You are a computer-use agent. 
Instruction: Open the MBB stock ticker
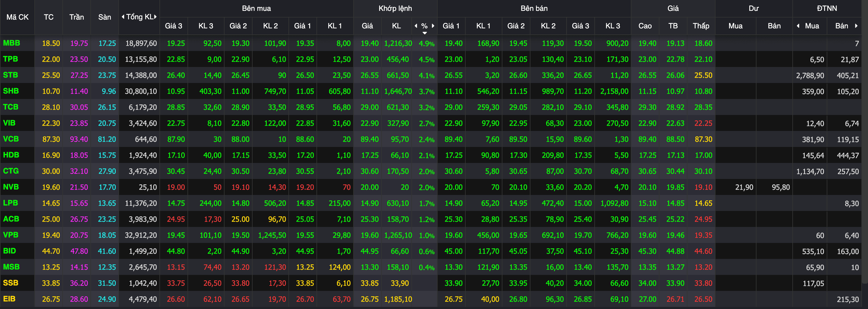point(11,43)
